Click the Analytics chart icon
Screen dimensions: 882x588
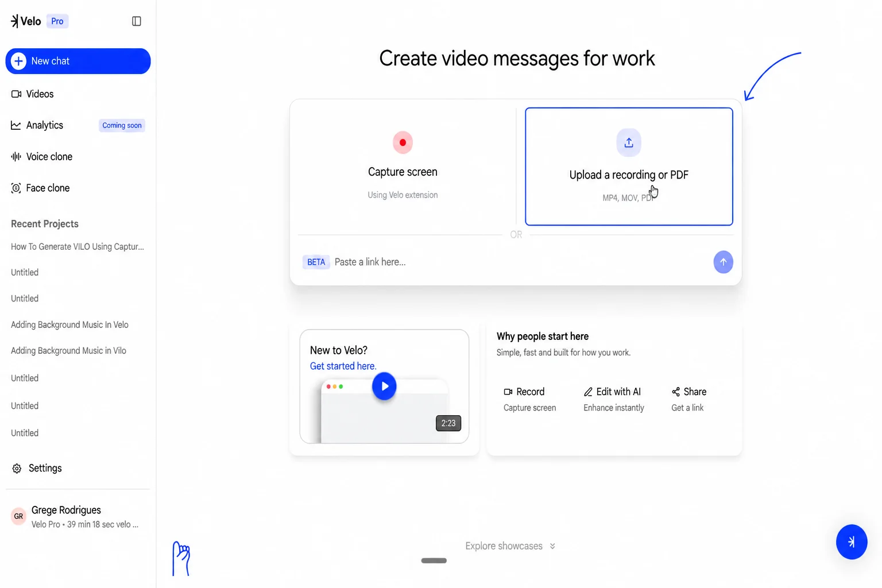tap(16, 125)
